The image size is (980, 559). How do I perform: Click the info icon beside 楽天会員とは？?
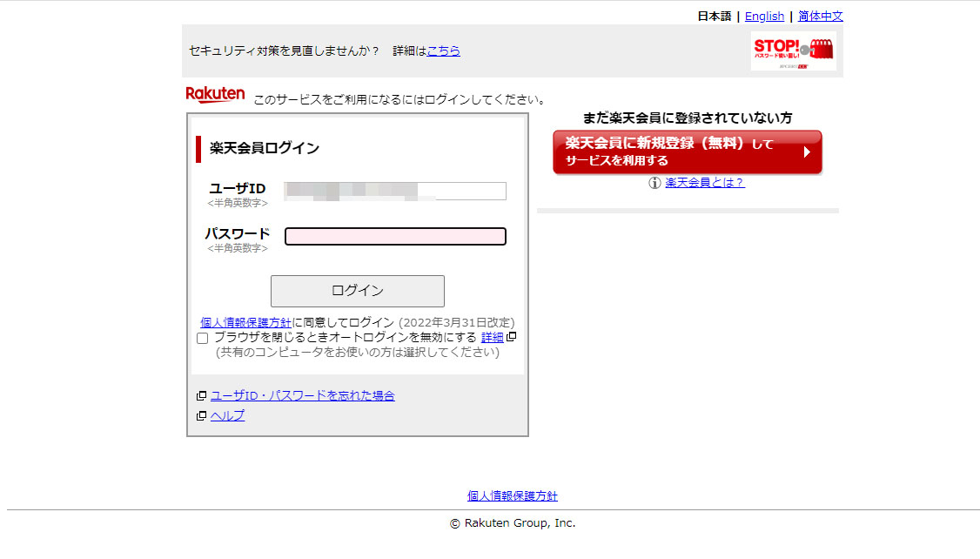[x=654, y=183]
